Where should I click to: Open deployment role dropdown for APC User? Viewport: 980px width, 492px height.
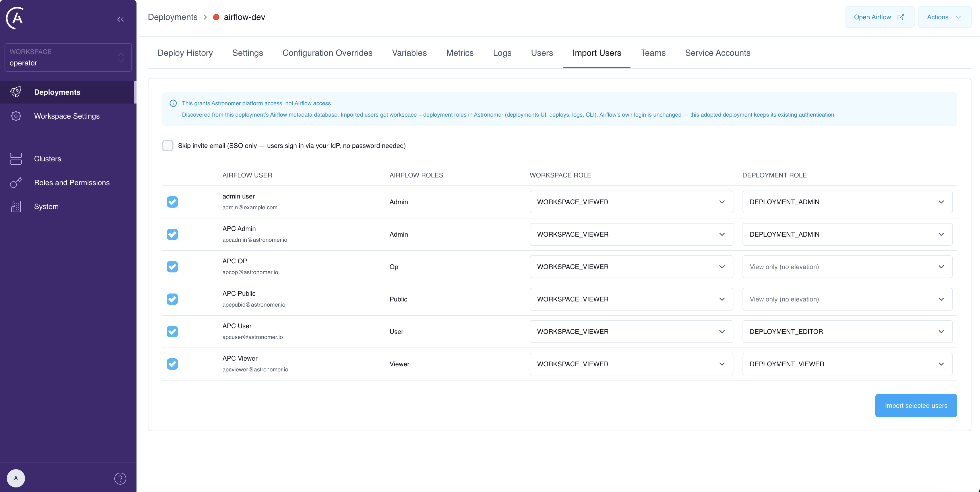point(847,331)
